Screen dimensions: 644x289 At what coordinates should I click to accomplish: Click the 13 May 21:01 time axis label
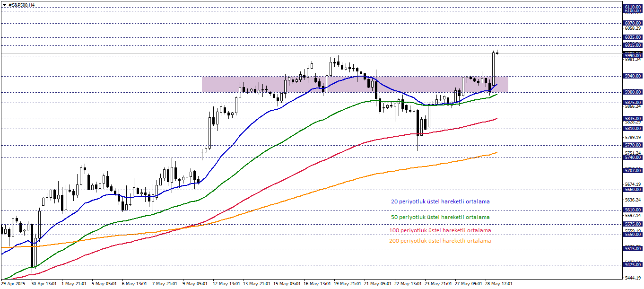tap(256, 284)
